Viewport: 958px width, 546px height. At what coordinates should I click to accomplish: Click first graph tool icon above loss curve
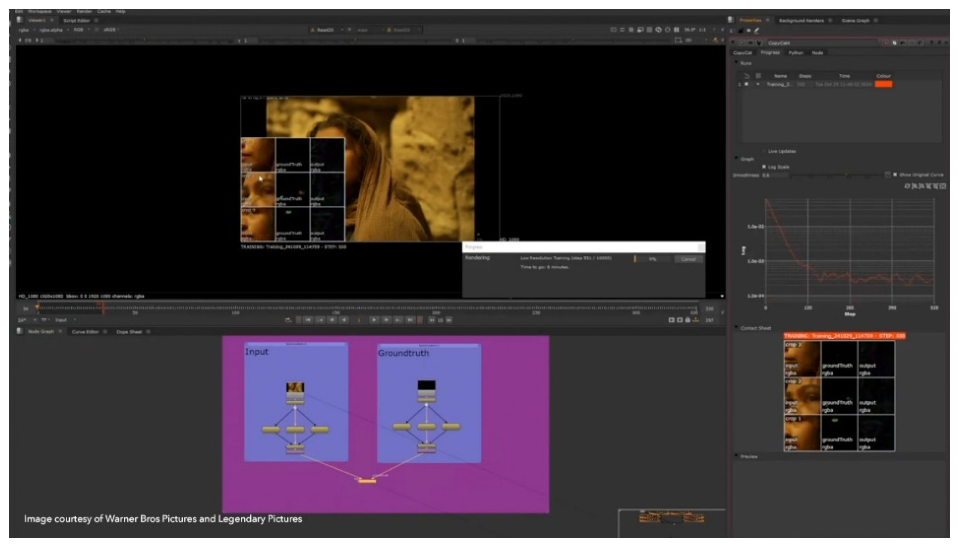point(907,186)
